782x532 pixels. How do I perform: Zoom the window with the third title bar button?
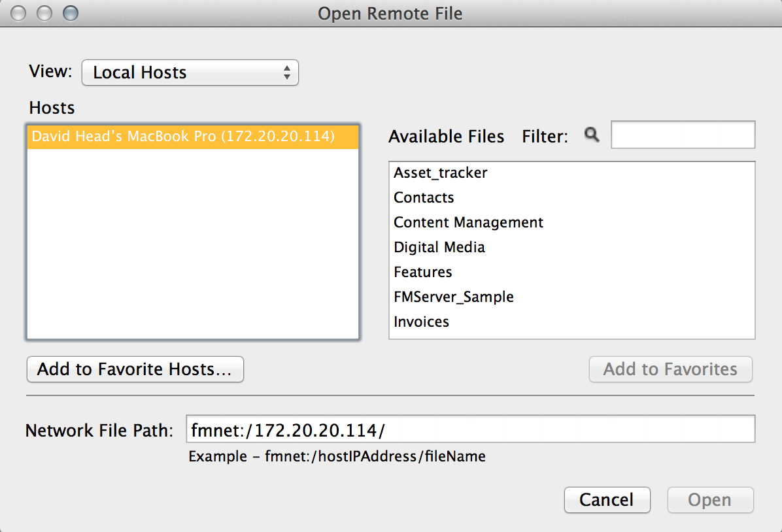coord(71,14)
